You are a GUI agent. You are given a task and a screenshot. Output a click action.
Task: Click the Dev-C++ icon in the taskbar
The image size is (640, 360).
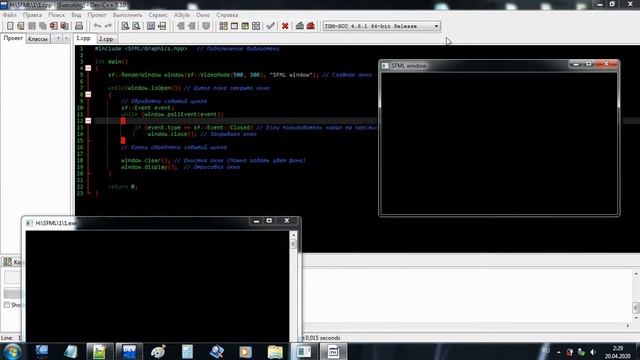click(x=129, y=351)
